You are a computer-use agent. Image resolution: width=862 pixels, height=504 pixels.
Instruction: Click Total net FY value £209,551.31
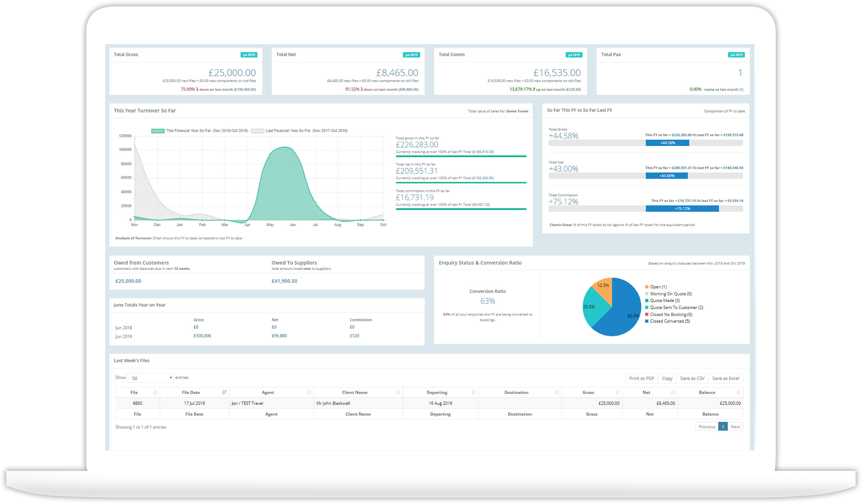[x=416, y=171]
